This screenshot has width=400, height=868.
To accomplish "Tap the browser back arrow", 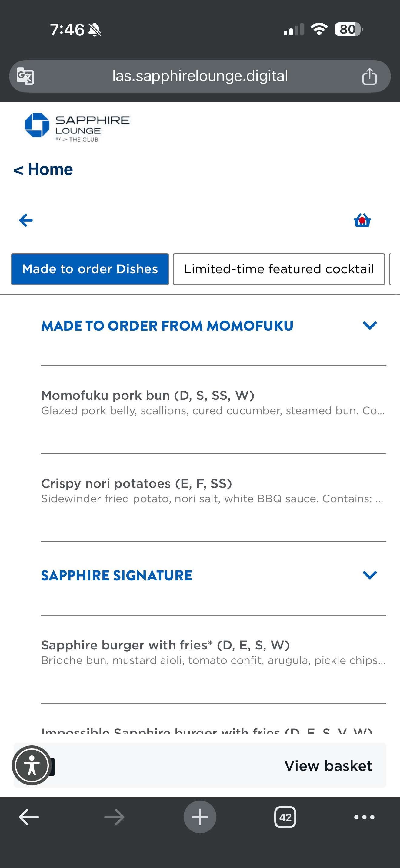I will 29,817.
